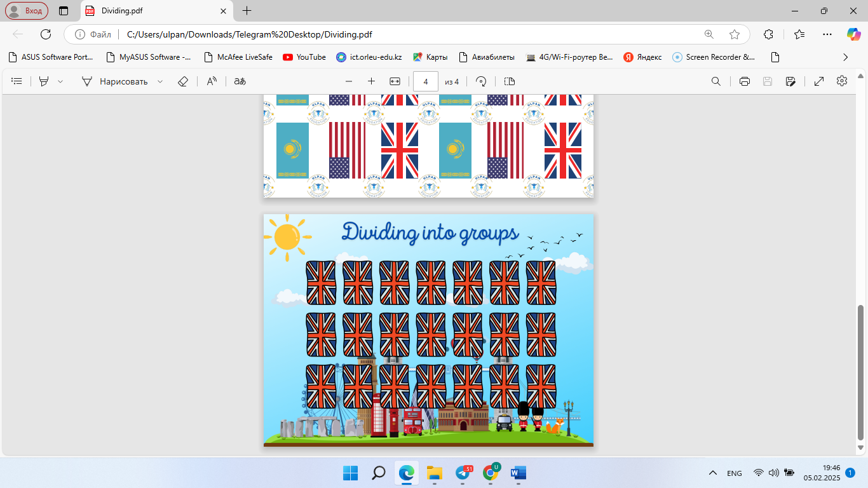The height and width of the screenshot is (488, 868).
Task: Open the page view options
Action: (x=510, y=81)
